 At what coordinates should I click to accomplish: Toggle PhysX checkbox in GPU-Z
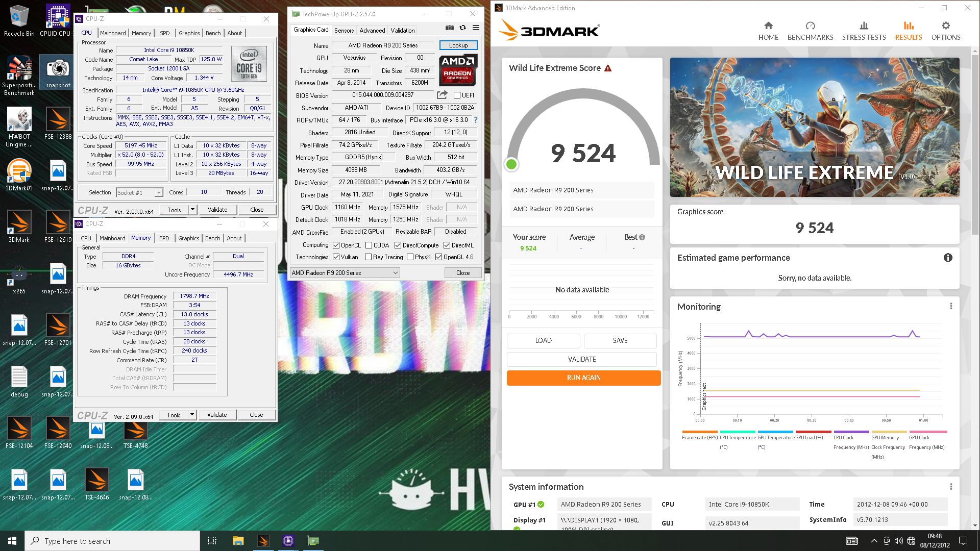410,257
